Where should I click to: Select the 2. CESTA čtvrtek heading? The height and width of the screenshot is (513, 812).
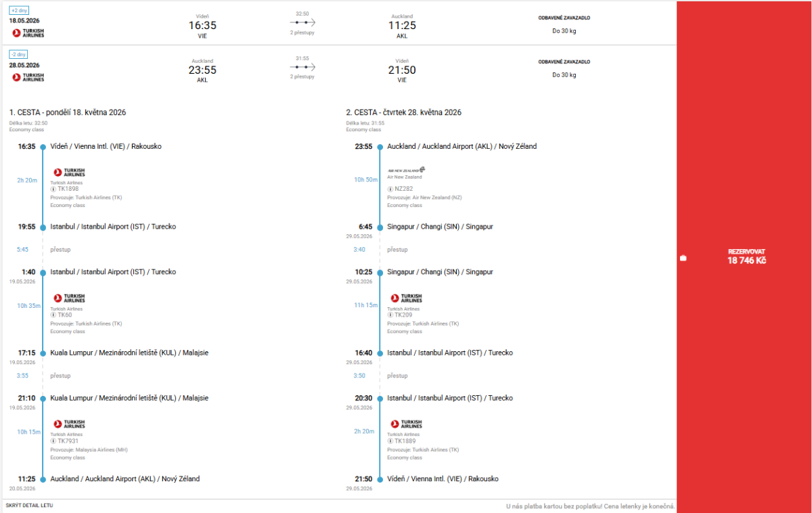403,112
